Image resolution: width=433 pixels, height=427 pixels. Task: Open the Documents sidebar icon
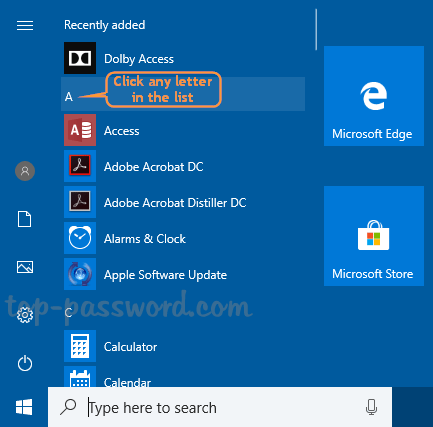25,219
